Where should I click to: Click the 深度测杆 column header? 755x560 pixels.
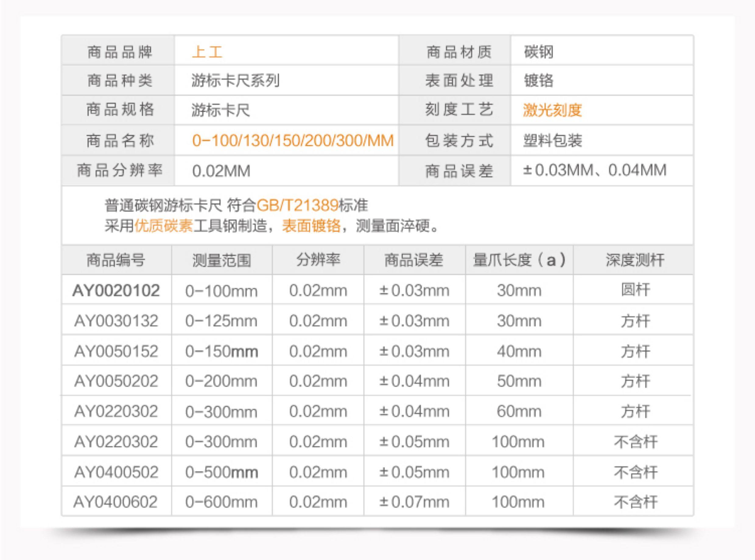coord(635,260)
